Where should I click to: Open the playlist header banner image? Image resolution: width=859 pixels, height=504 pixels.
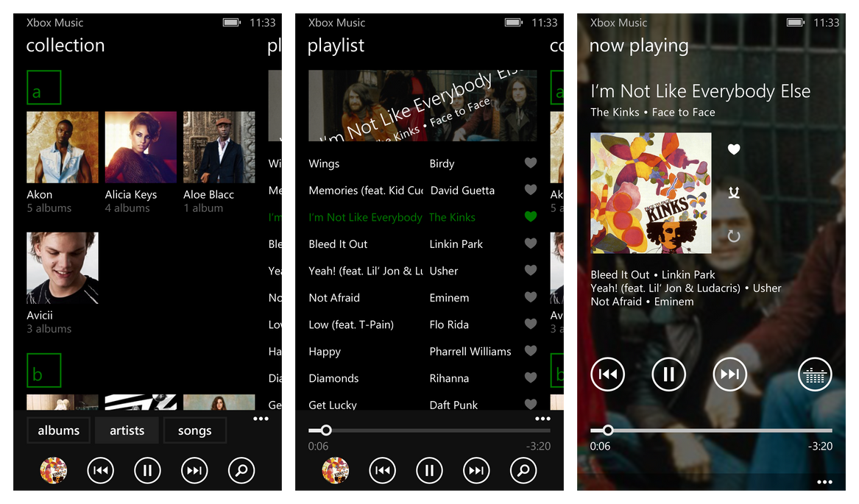click(423, 106)
